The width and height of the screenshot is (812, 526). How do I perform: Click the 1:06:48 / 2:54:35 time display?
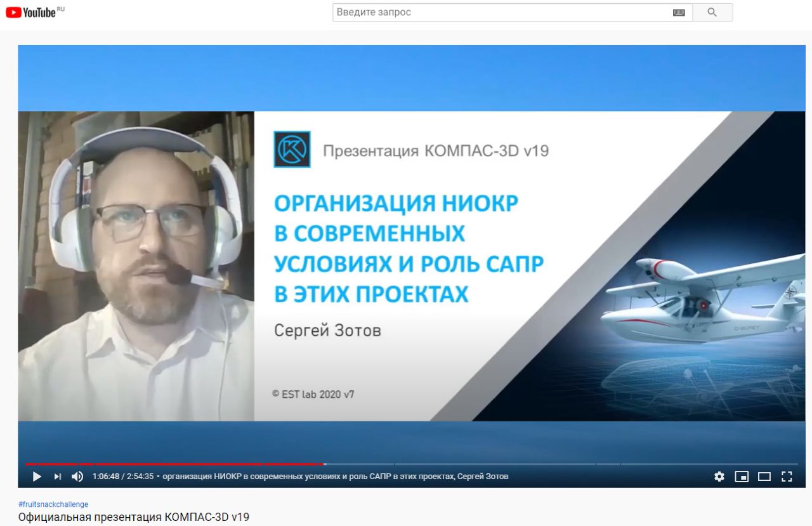tap(123, 477)
